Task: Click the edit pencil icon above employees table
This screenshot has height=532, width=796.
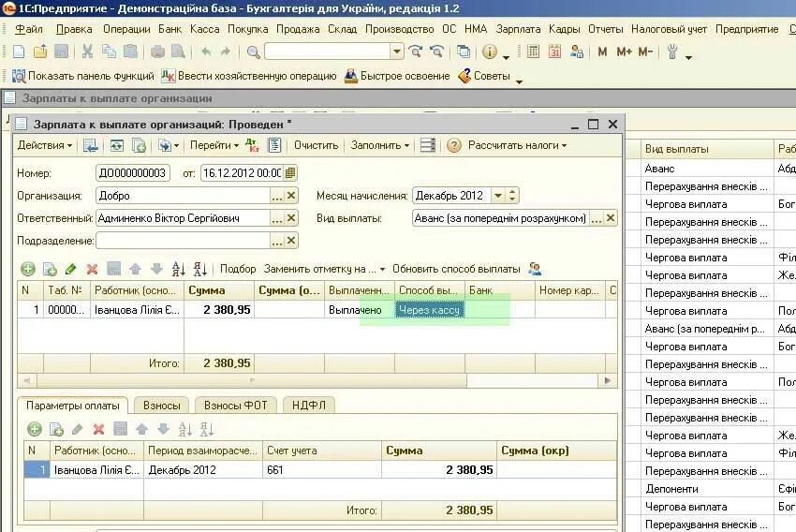Action: pyautogui.click(x=70, y=269)
